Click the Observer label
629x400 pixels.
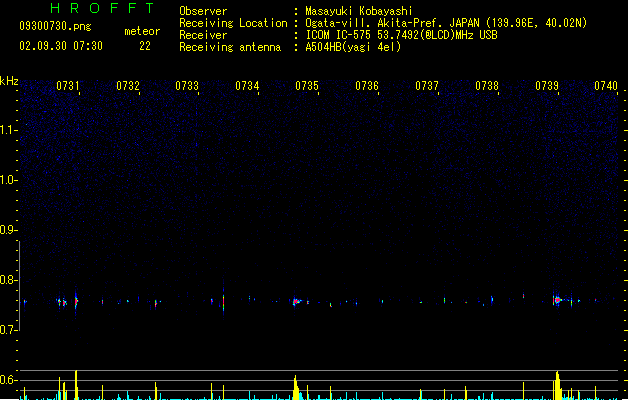[x=203, y=11]
